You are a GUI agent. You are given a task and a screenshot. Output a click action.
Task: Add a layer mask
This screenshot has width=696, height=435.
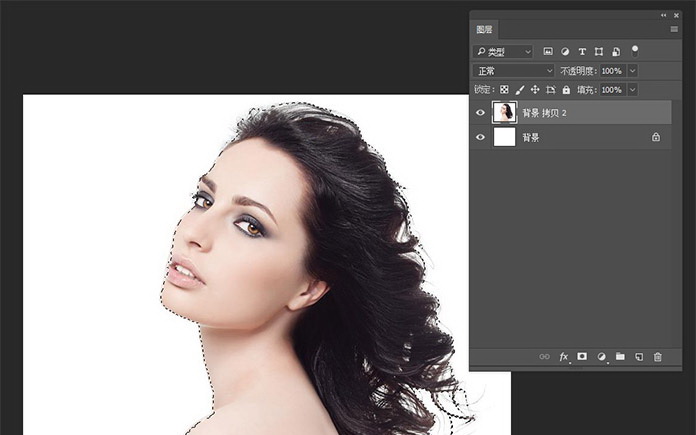(582, 356)
